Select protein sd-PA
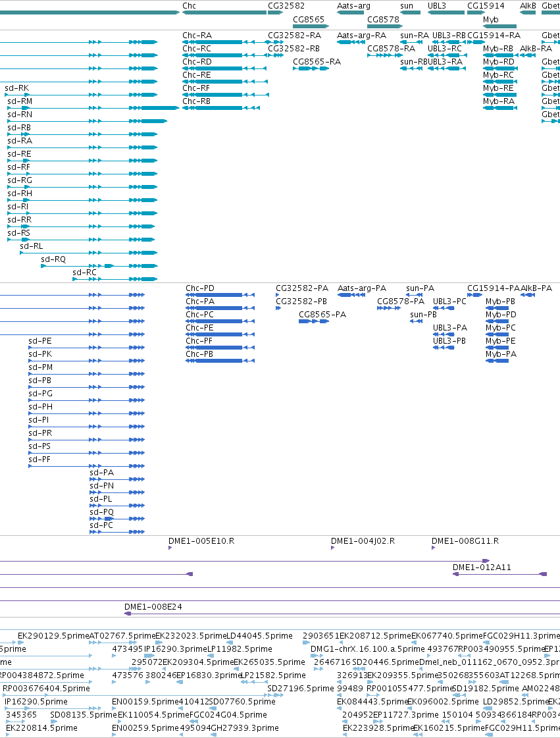This screenshot has height=738, width=560. 101,473
